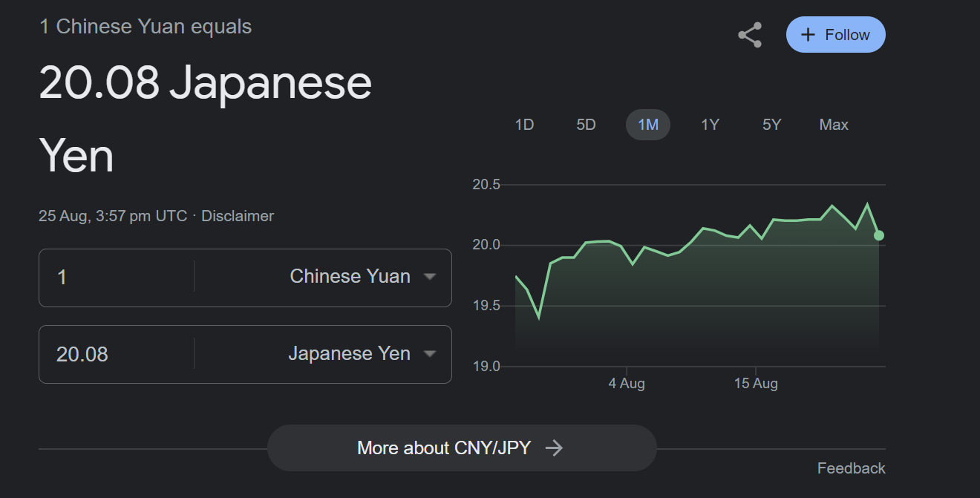
Task: Select the 1M chart range
Action: [648, 125]
